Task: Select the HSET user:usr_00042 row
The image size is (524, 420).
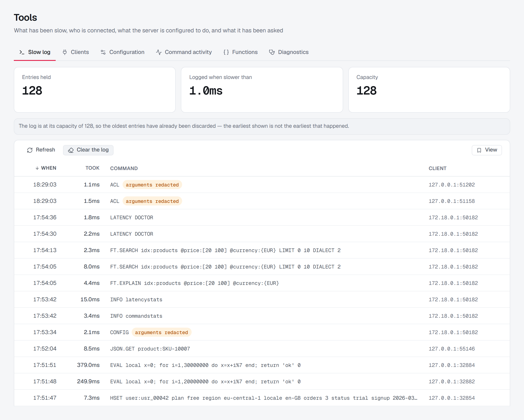Action: [x=262, y=398]
